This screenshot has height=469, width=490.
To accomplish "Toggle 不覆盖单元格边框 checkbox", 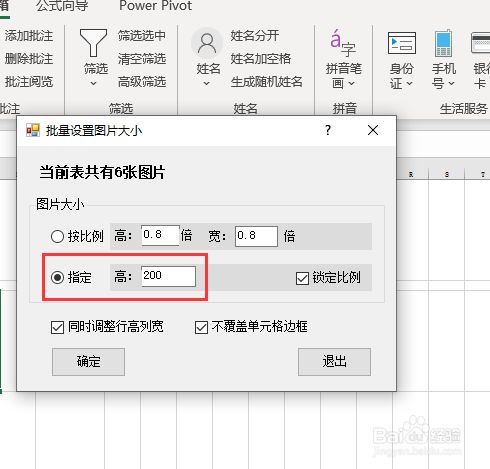I will point(201,327).
